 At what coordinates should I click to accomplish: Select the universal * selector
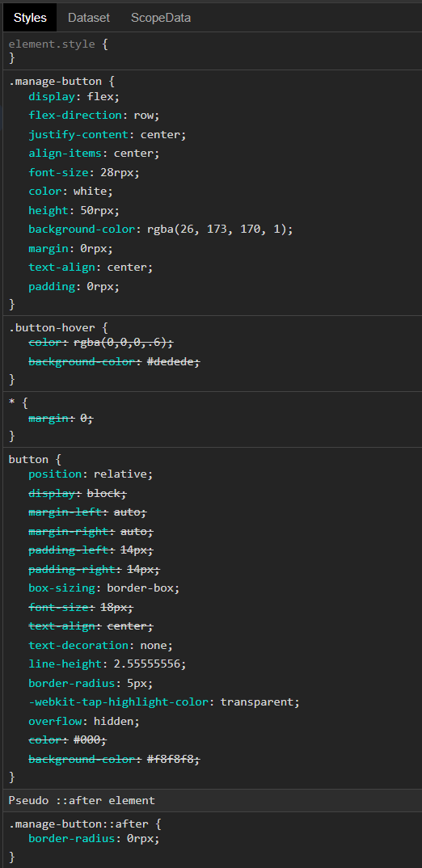pyautogui.click(x=11, y=402)
